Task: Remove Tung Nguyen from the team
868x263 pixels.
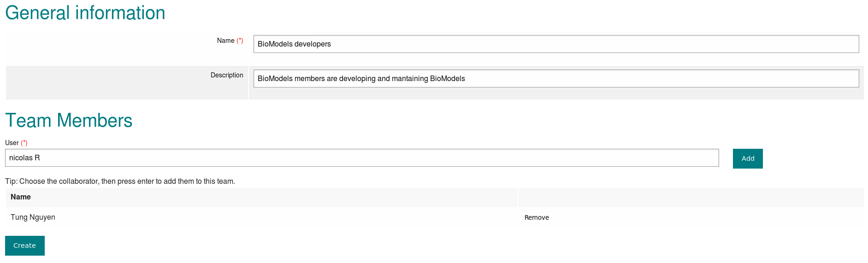Action: click(x=537, y=217)
